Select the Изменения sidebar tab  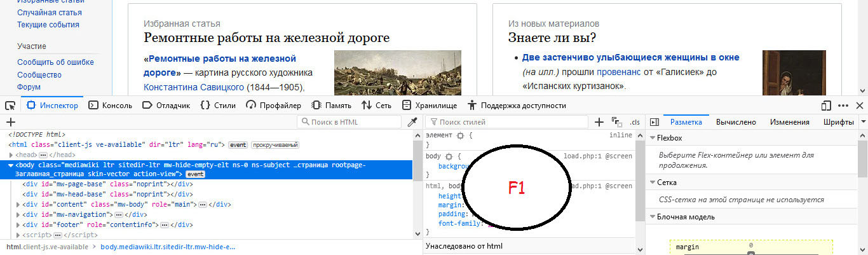[789, 122]
